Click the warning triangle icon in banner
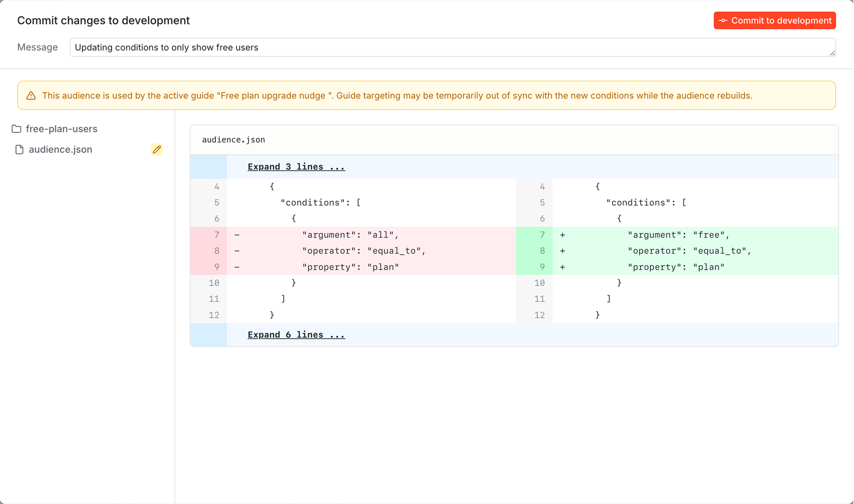 tap(31, 95)
